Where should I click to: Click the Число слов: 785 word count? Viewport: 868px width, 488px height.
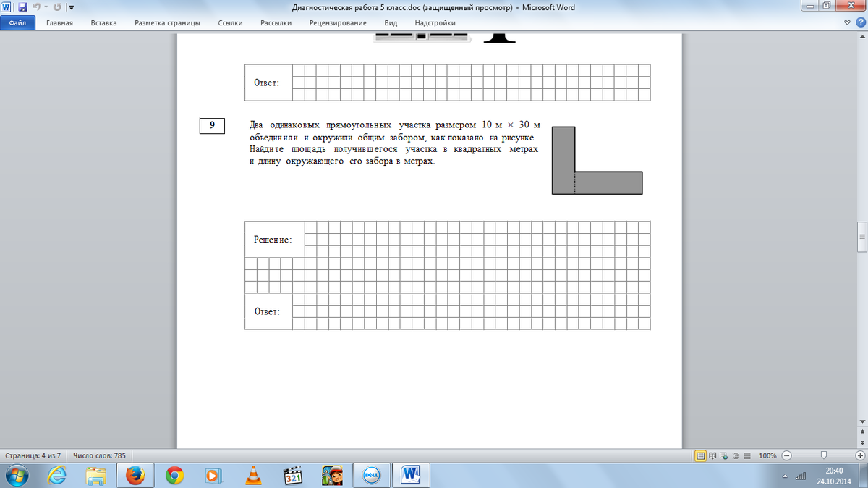click(x=99, y=456)
